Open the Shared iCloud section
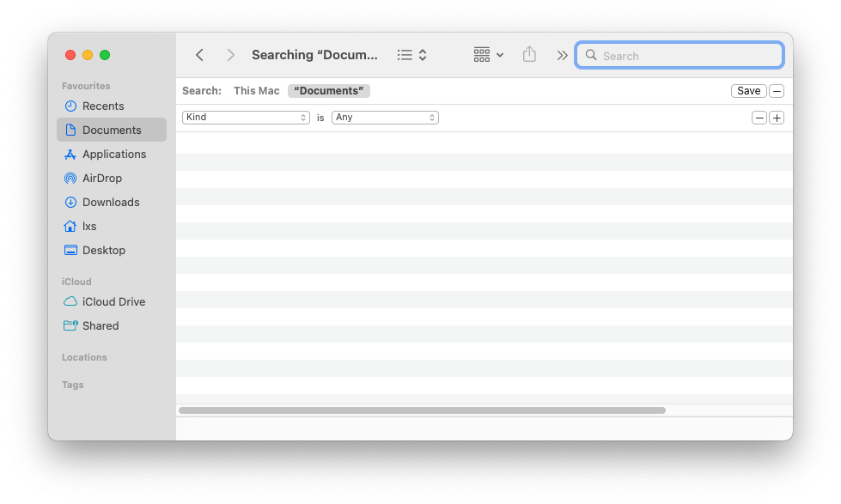The width and height of the screenshot is (841, 504). tap(101, 325)
